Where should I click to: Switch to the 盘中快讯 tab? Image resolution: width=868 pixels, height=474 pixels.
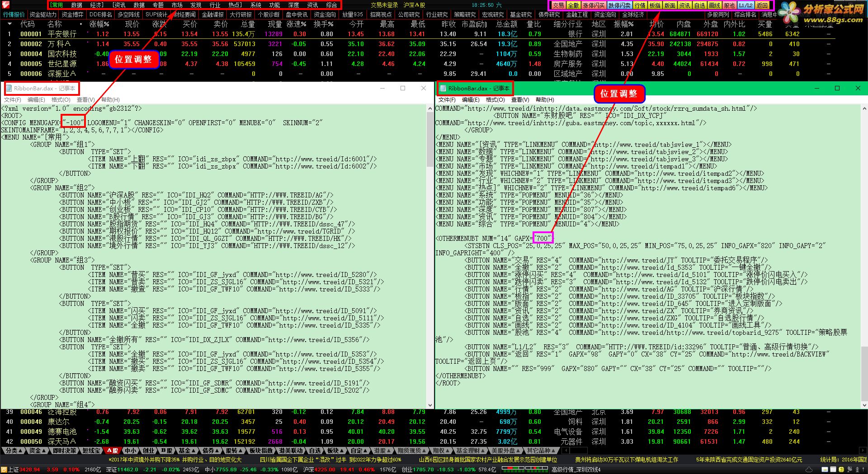[297, 14]
